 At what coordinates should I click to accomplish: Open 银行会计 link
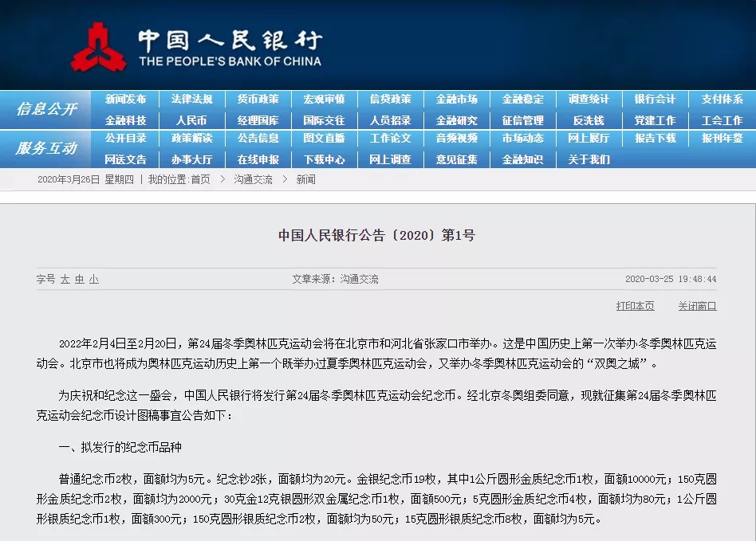(x=656, y=100)
